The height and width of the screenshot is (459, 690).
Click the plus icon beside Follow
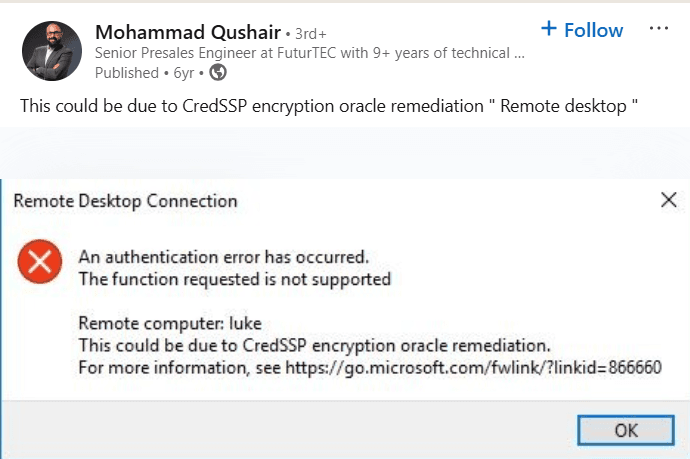[x=548, y=29]
